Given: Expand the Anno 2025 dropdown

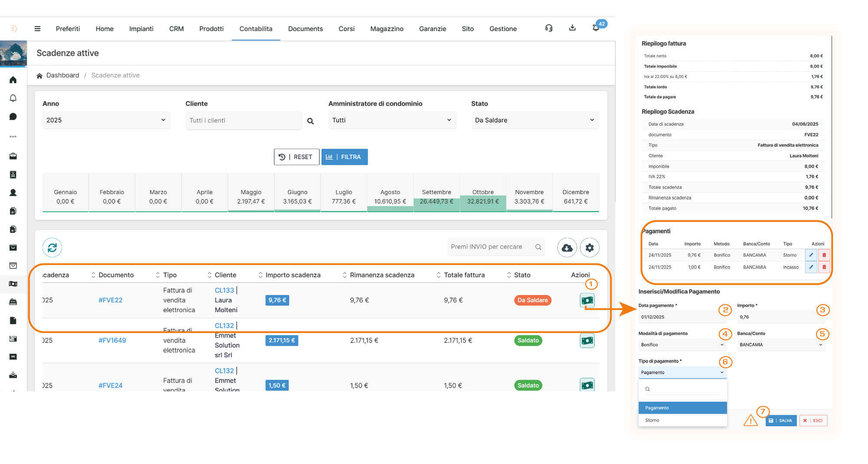Looking at the screenshot, I should click(106, 120).
